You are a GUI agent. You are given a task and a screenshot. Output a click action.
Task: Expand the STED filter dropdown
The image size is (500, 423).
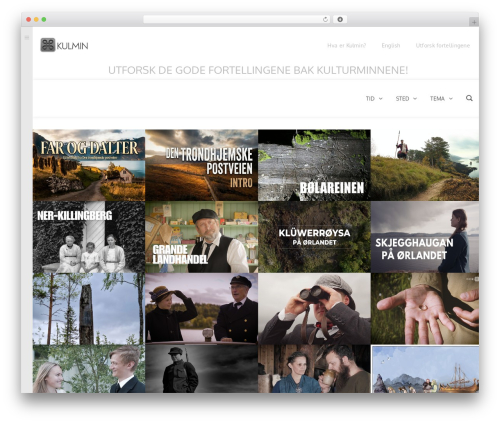click(406, 99)
